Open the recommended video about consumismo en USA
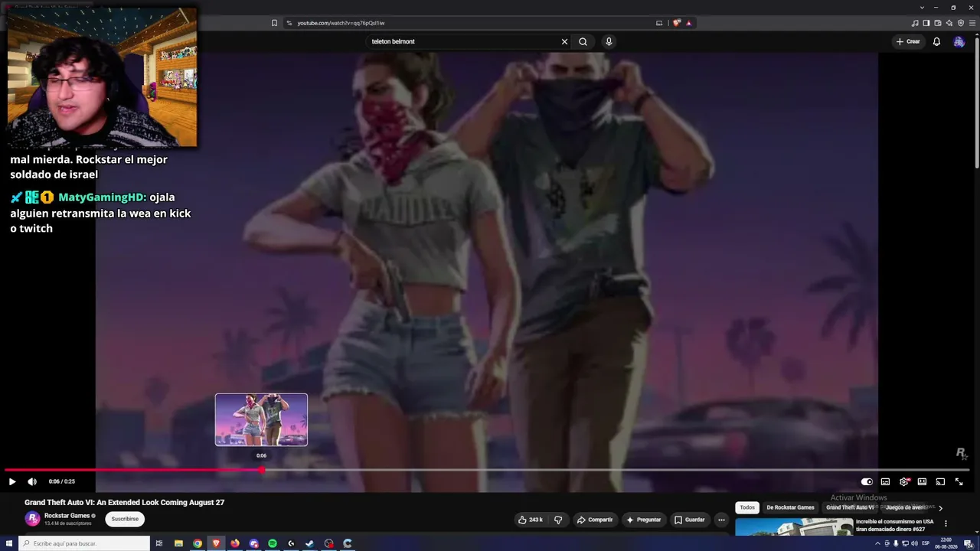Viewport: 980px width, 551px height. point(894,525)
